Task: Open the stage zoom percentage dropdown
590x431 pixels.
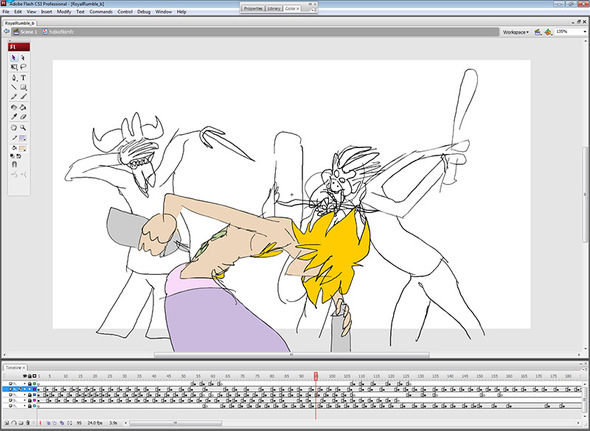Action: pyautogui.click(x=571, y=32)
